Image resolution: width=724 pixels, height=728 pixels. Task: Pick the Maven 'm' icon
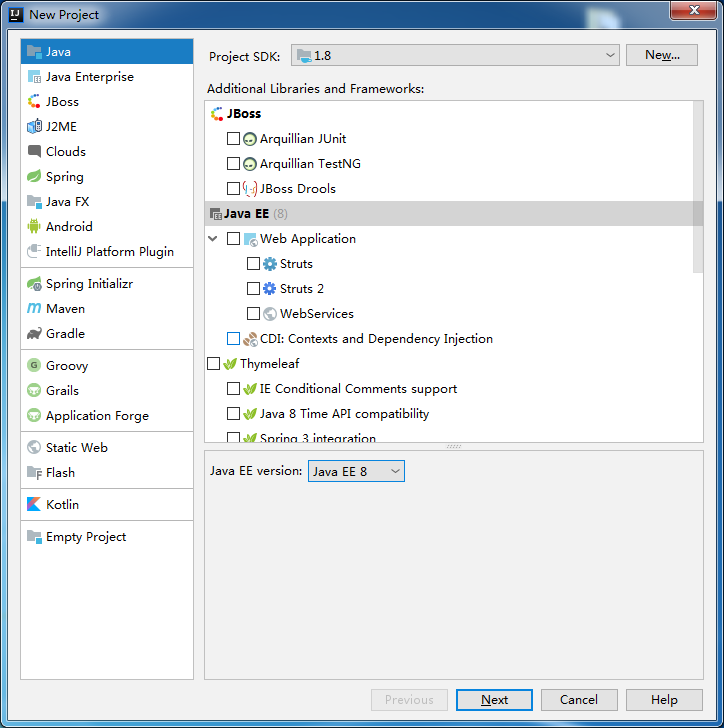(34, 308)
